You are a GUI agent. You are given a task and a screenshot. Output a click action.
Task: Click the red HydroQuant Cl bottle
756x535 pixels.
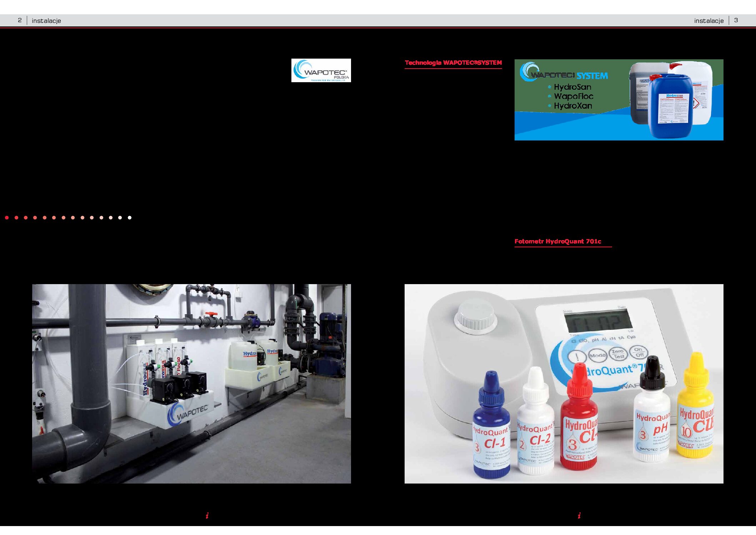point(579,416)
